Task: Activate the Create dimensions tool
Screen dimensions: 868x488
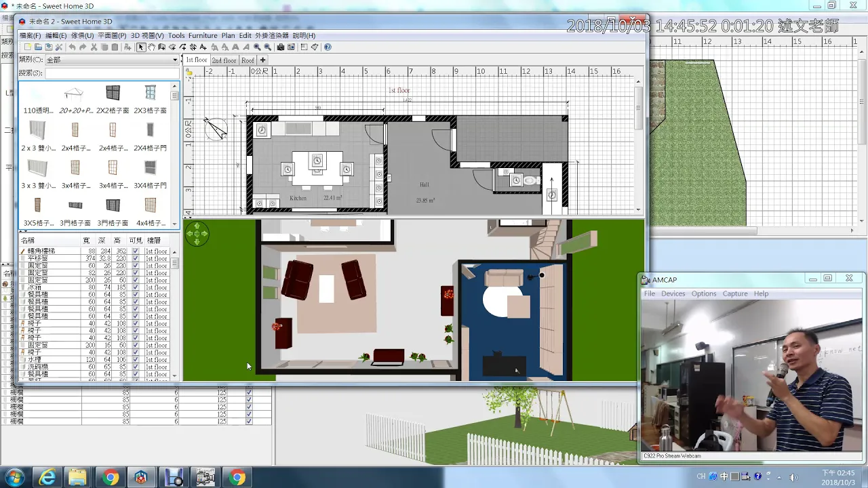Action: point(193,47)
